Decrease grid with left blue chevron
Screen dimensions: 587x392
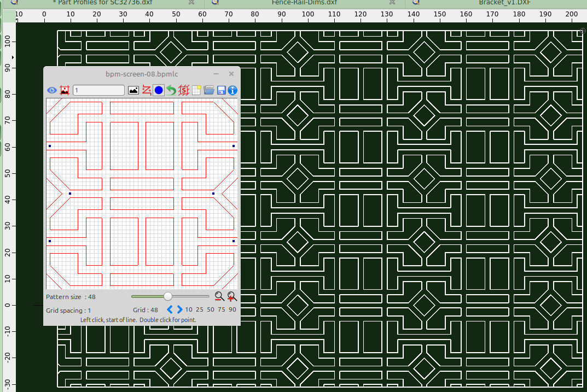[170, 310]
